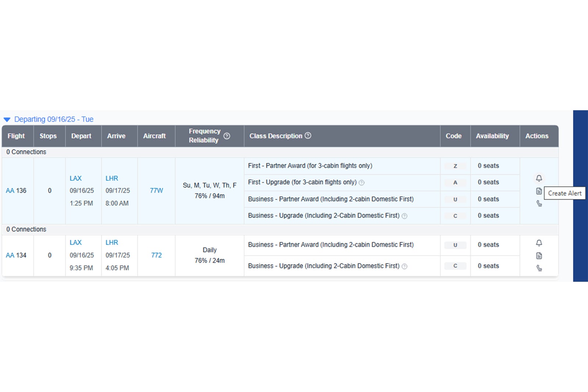Open the AA 136 flight link
Viewport: 588px width, 392px height.
[10, 191]
